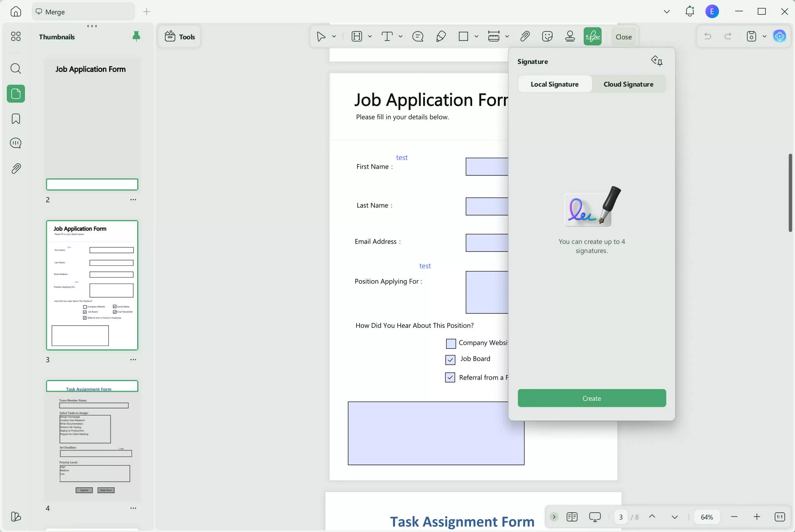
Task: Select the page 4 Task Assignment thumbnail
Action: (92, 440)
